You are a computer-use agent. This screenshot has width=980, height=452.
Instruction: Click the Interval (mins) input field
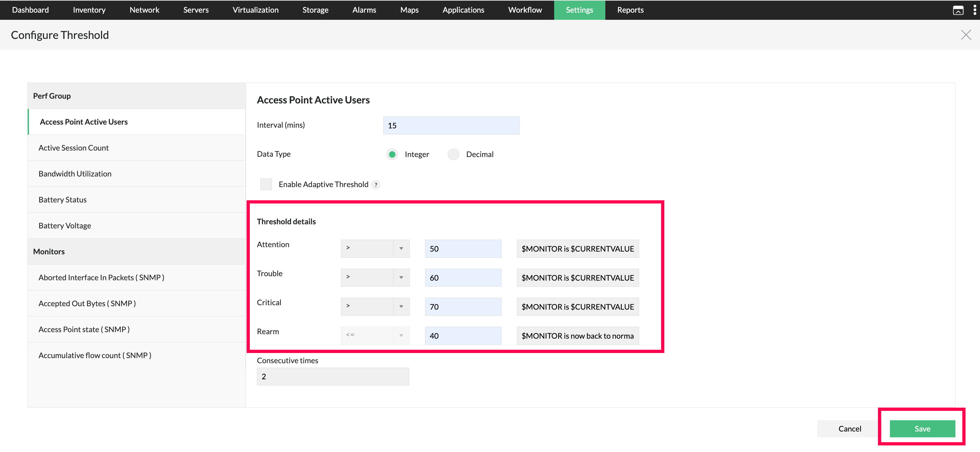click(451, 125)
